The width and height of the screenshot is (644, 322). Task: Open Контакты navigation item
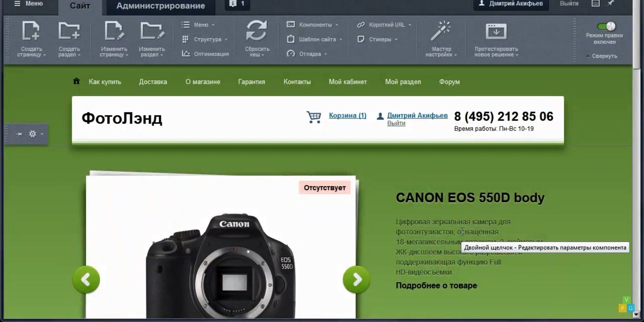point(297,82)
